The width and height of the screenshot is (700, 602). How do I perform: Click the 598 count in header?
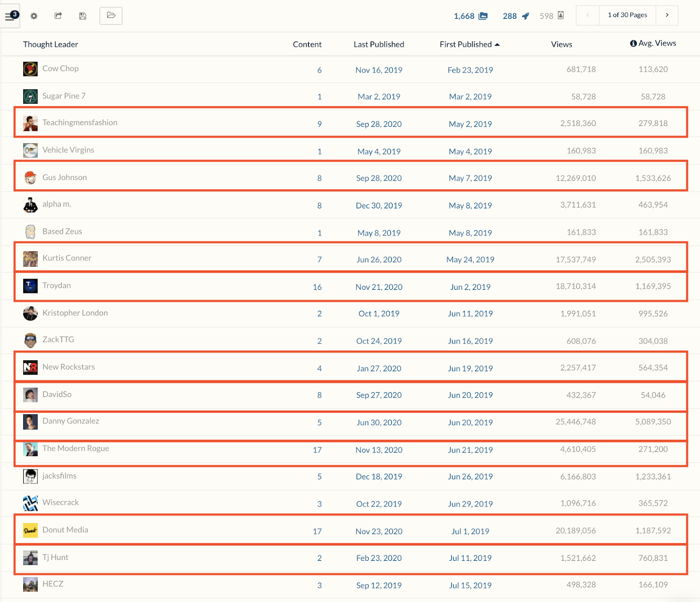click(546, 16)
